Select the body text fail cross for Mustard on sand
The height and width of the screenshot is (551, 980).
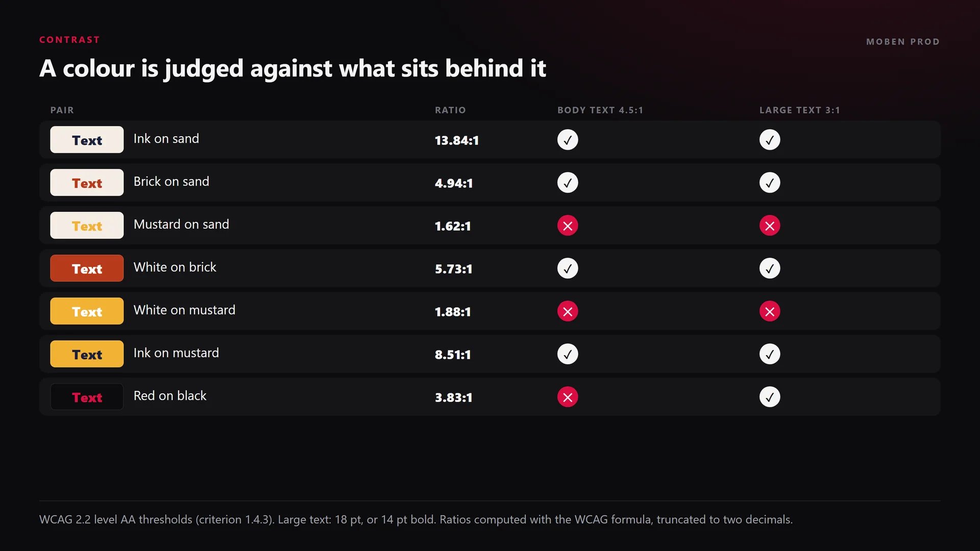pyautogui.click(x=568, y=226)
